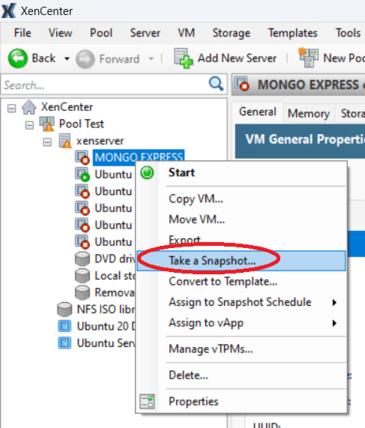Click the Add New Server icon
This screenshot has width=365, height=428.
(x=183, y=58)
